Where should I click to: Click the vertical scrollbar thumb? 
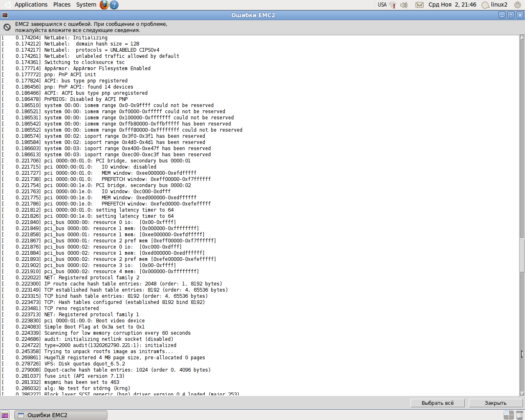[x=522, y=255]
